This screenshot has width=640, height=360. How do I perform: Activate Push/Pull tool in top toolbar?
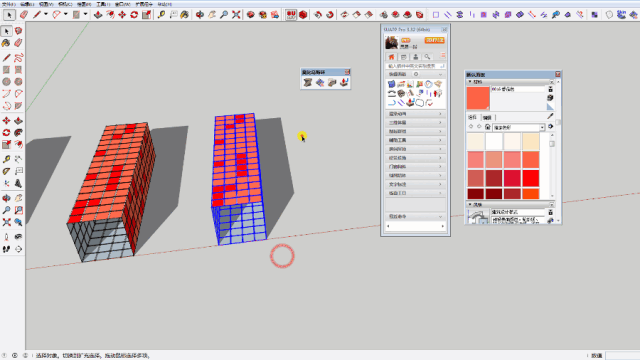coord(98,15)
